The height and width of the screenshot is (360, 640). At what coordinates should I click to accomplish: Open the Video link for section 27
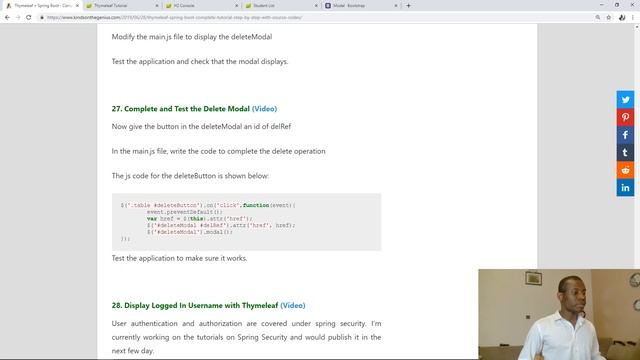click(264, 109)
